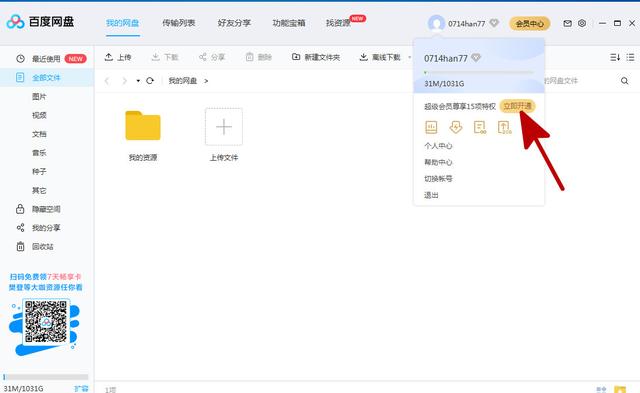Image resolution: width=640 pixels, height=393 pixels.
Task: Click the popup storage usage bar
Action: [x=479, y=72]
